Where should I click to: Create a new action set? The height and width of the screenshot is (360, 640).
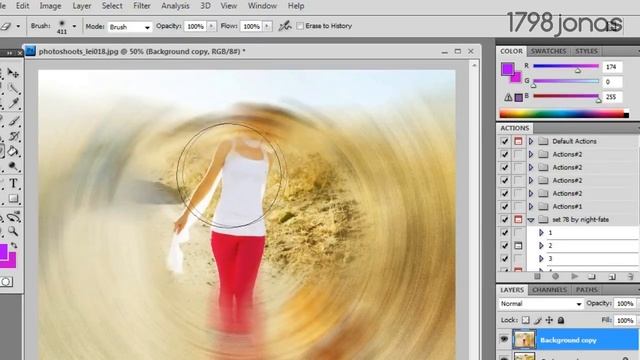pos(592,277)
